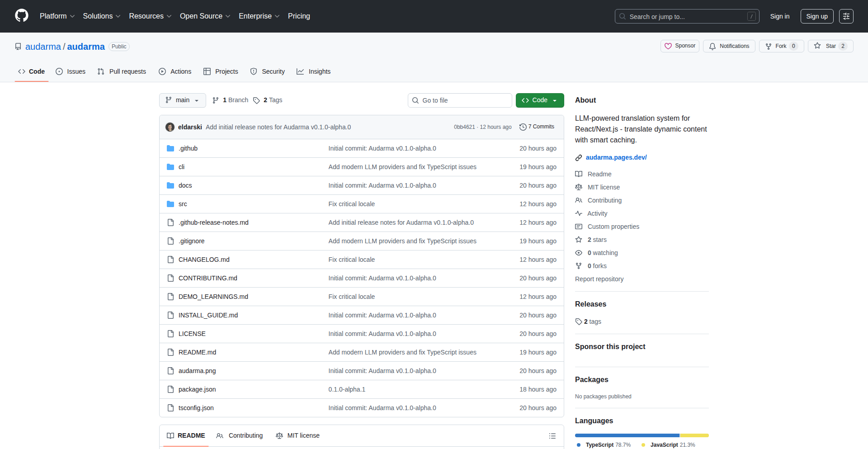Star the repository
The height and width of the screenshot is (449, 868).
point(830,46)
